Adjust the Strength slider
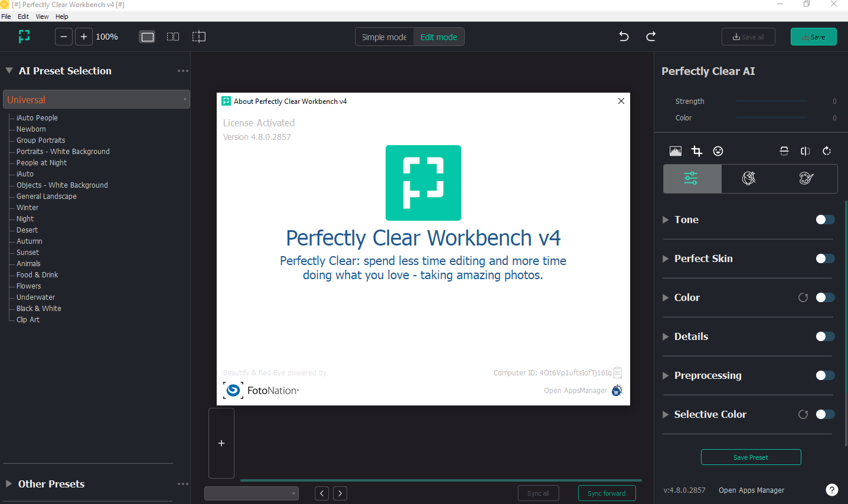848x504 pixels. pyautogui.click(x=771, y=101)
